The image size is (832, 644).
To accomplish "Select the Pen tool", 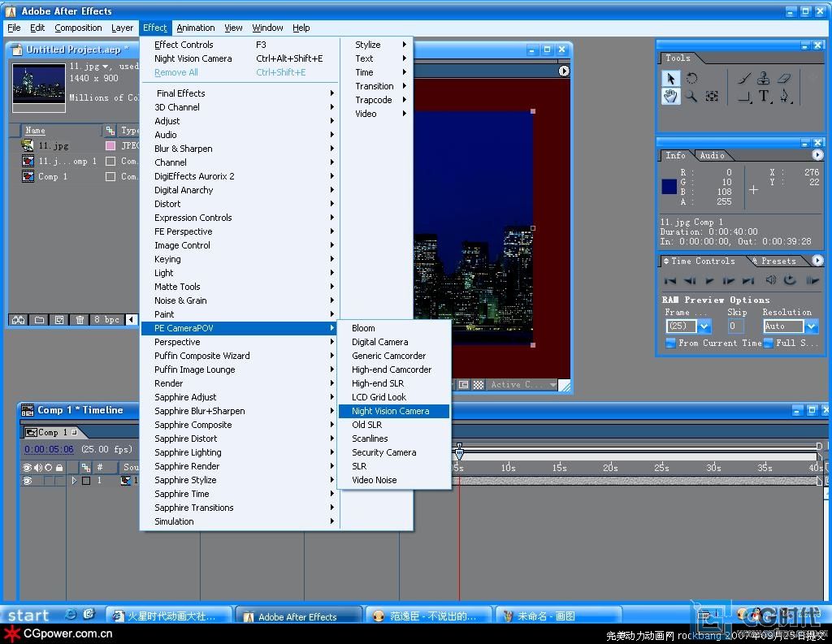I will point(784,96).
